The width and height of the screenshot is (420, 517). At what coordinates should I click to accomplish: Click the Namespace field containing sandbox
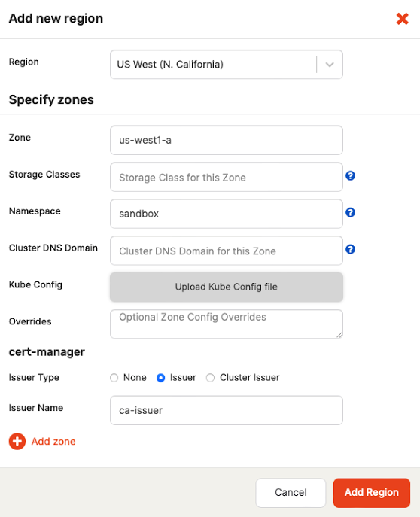pos(227,214)
